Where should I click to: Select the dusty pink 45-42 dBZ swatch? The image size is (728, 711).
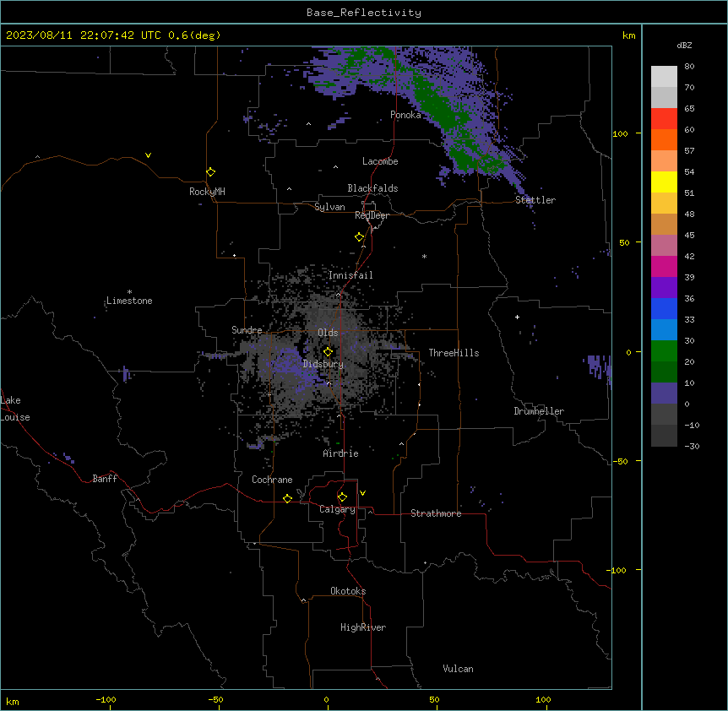(x=664, y=246)
